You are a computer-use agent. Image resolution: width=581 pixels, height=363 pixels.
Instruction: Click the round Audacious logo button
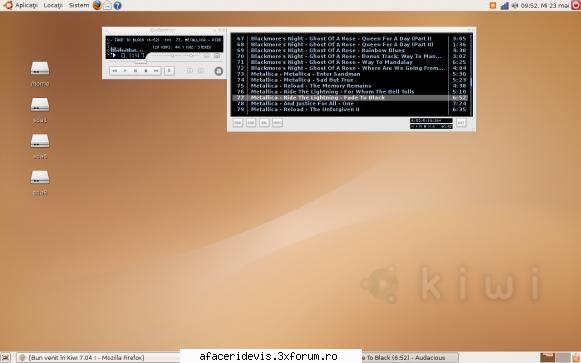point(219,71)
